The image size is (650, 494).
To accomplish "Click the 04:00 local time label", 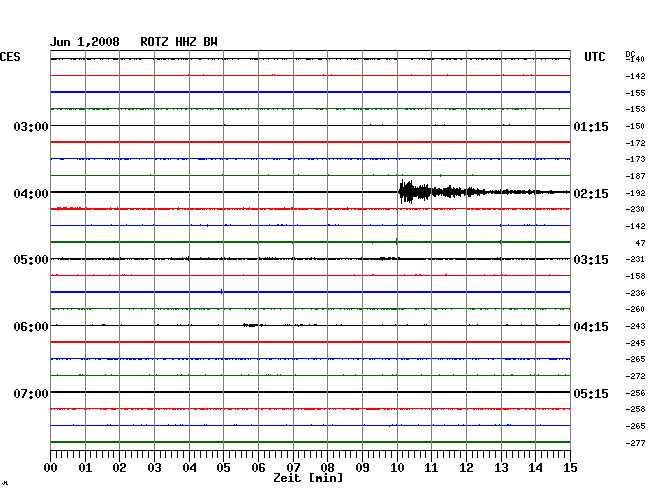I will 31,194.
